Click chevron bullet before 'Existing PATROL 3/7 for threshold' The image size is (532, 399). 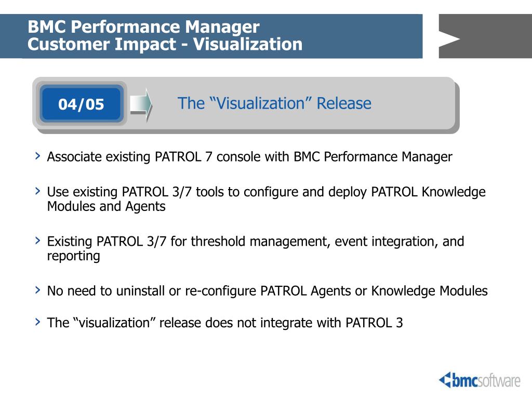(37, 241)
